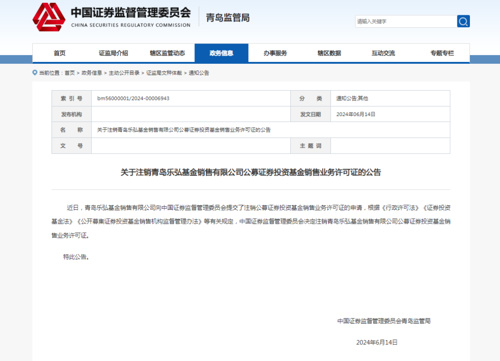Click the 青岛监管局 header text
This screenshot has width=500, height=361.
228,18
